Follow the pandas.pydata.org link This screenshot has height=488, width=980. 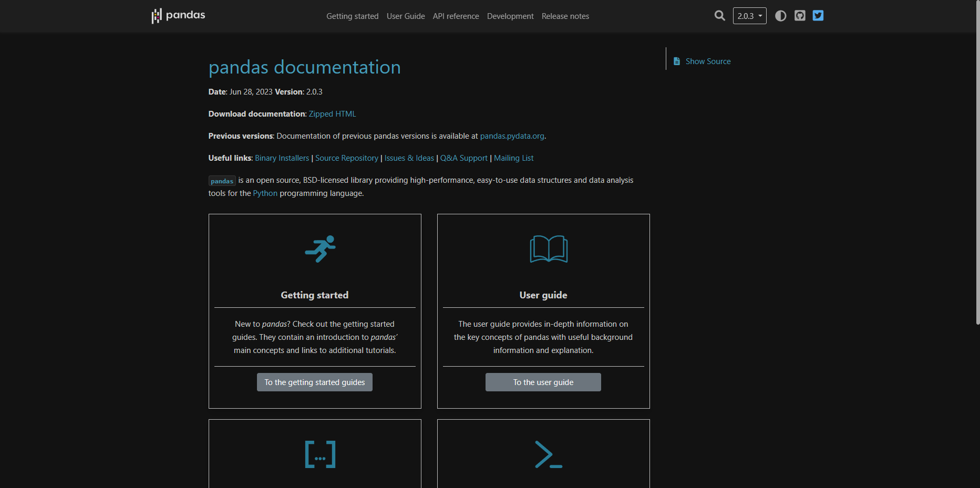512,136
